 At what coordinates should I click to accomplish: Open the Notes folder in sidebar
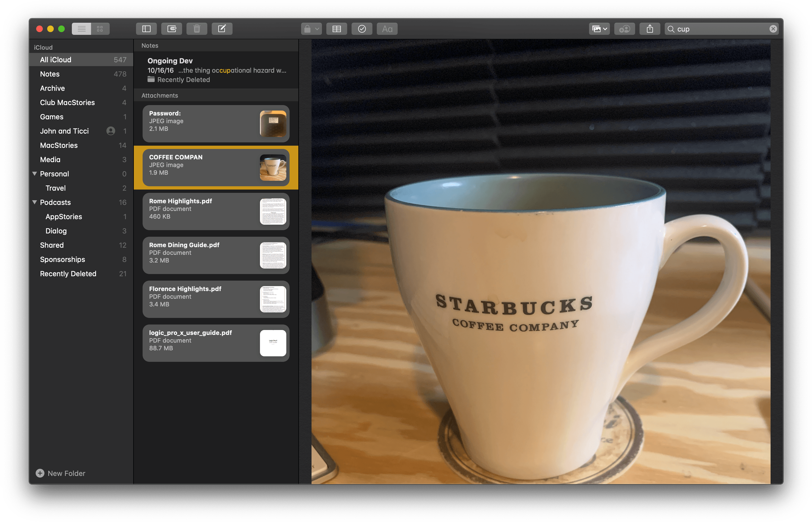tap(81, 74)
